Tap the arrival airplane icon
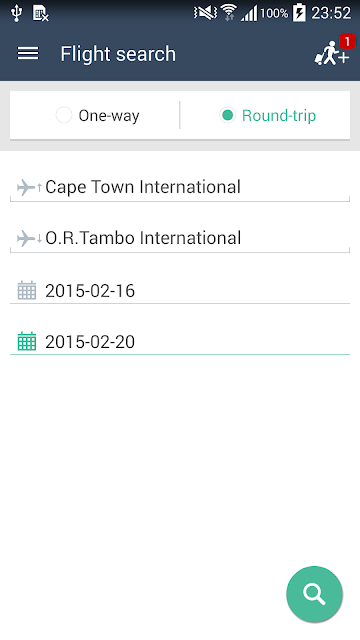Viewport: 360px width, 640px height. (x=29, y=238)
